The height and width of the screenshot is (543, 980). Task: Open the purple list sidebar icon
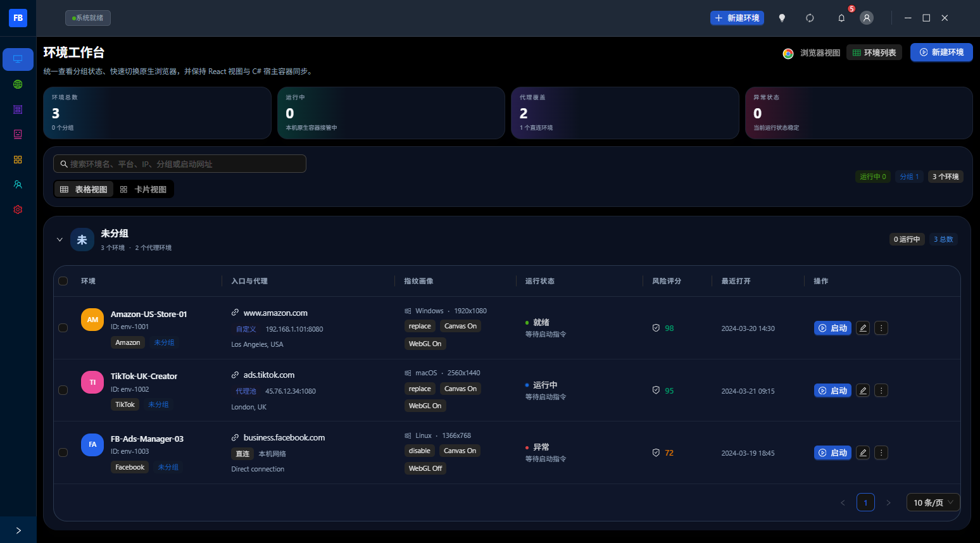(x=18, y=109)
